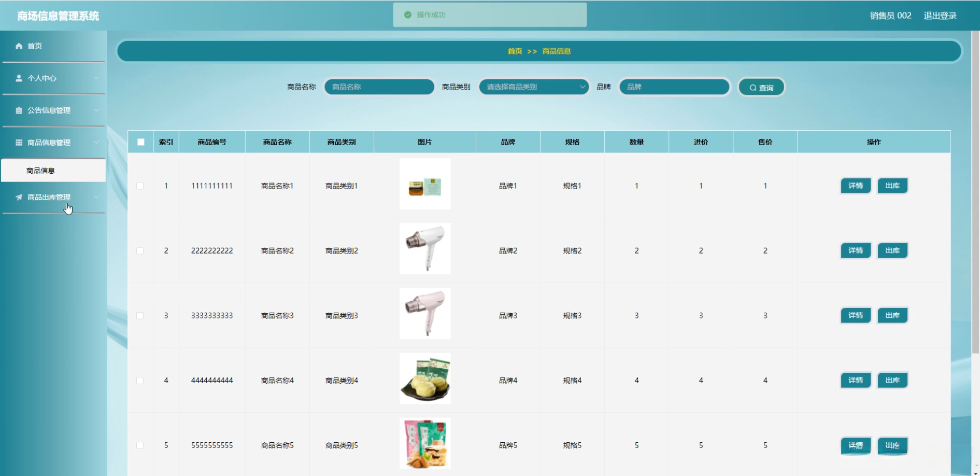Click the page vertical scrollbar thumb

[975, 192]
